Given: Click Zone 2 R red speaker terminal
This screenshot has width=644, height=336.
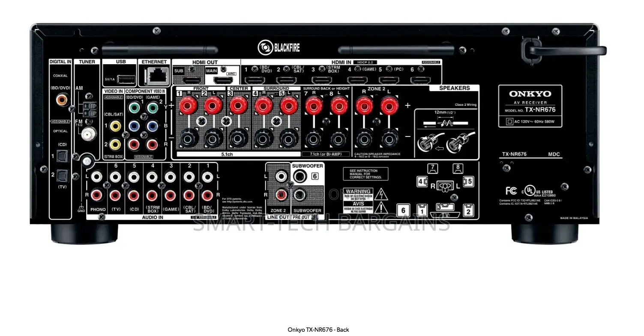Looking at the screenshot, I should [x=364, y=105].
